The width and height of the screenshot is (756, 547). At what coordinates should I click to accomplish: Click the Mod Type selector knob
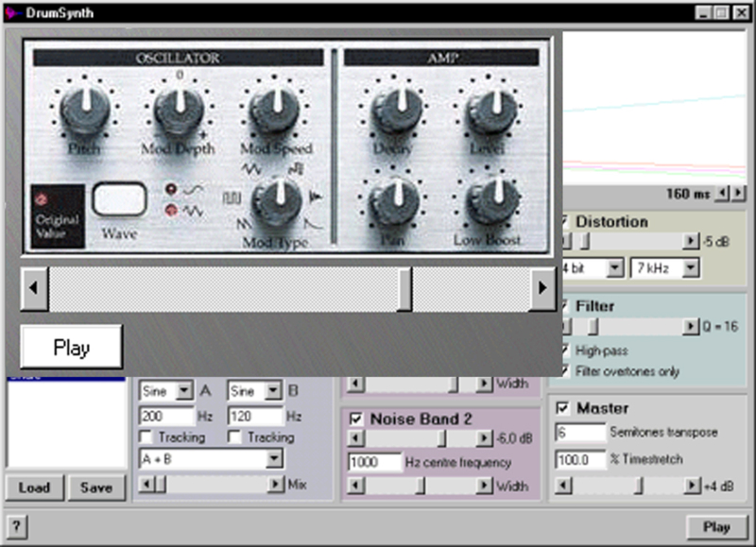click(x=278, y=201)
